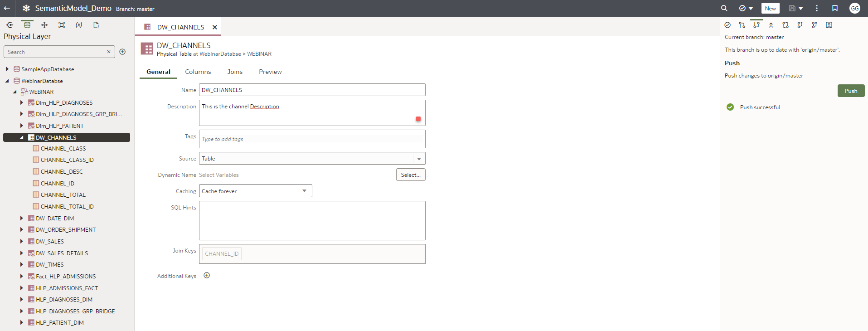The image size is (868, 331).
Task: Collapse the WebinarDatabse node
Action: (x=7, y=81)
